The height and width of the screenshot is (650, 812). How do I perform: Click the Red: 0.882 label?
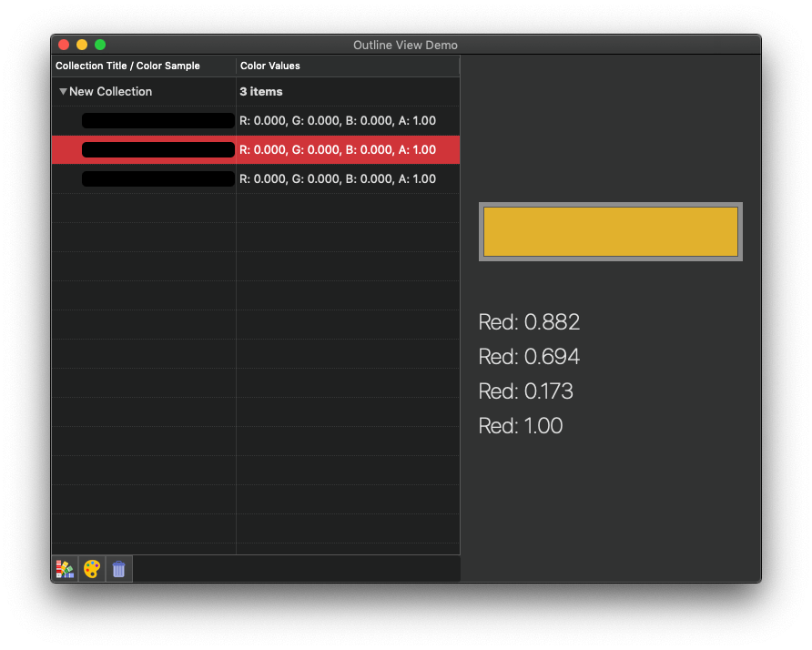[x=529, y=322]
